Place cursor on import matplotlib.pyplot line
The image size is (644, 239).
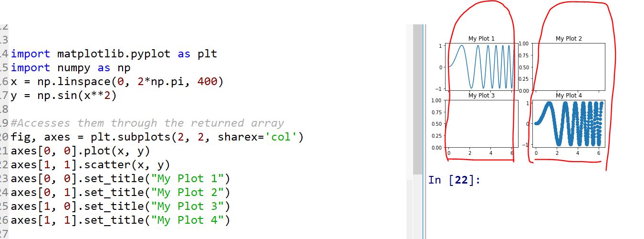[x=114, y=54]
